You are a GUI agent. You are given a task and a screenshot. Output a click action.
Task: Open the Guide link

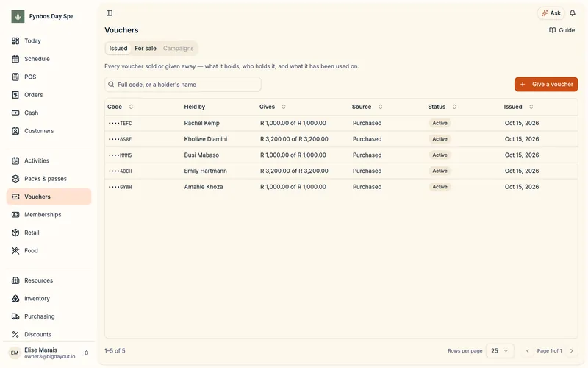tap(562, 30)
